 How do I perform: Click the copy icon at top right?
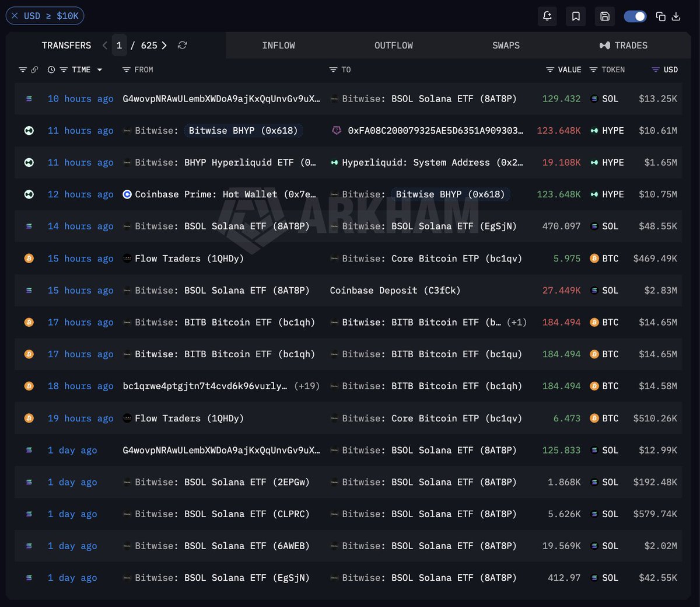661,16
